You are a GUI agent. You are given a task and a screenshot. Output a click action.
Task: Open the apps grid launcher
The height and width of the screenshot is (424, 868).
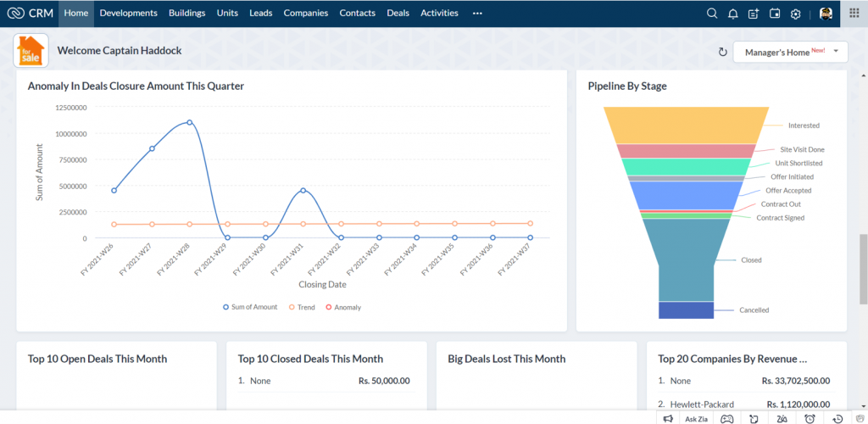(854, 14)
